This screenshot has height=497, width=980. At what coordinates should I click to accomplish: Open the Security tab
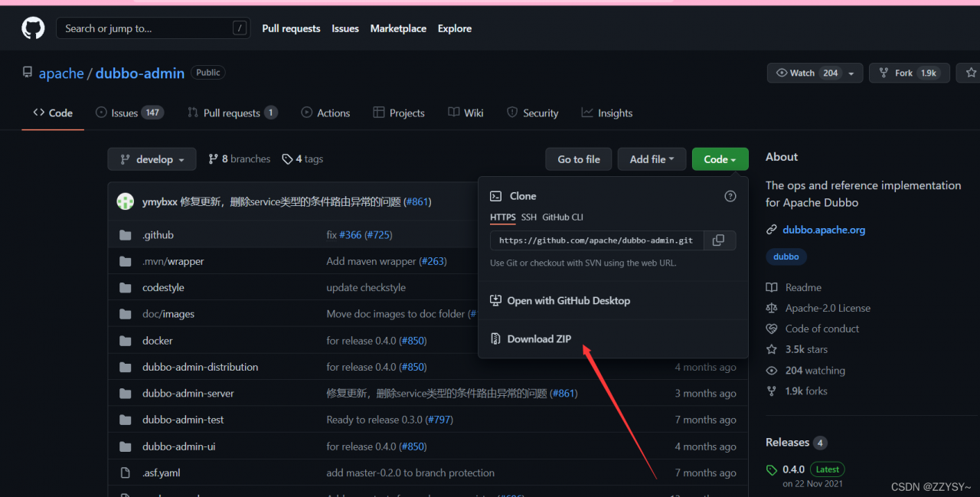pyautogui.click(x=533, y=113)
